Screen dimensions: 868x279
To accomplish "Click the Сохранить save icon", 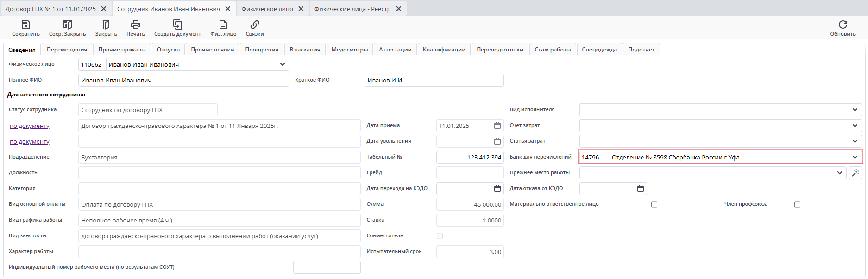I will click(26, 25).
